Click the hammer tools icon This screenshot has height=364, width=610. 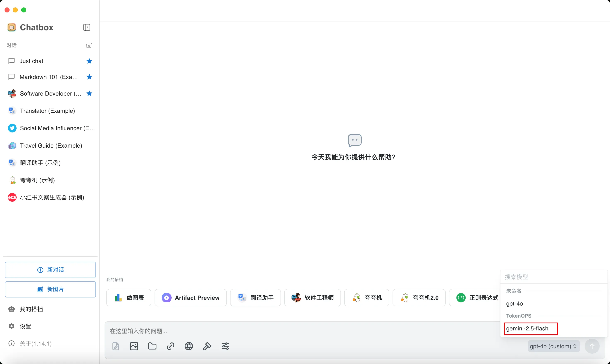[207, 346]
